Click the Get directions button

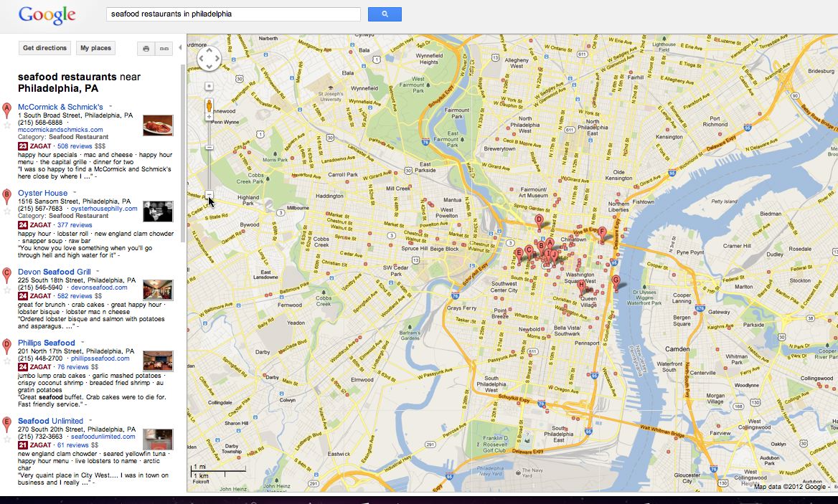coord(45,48)
